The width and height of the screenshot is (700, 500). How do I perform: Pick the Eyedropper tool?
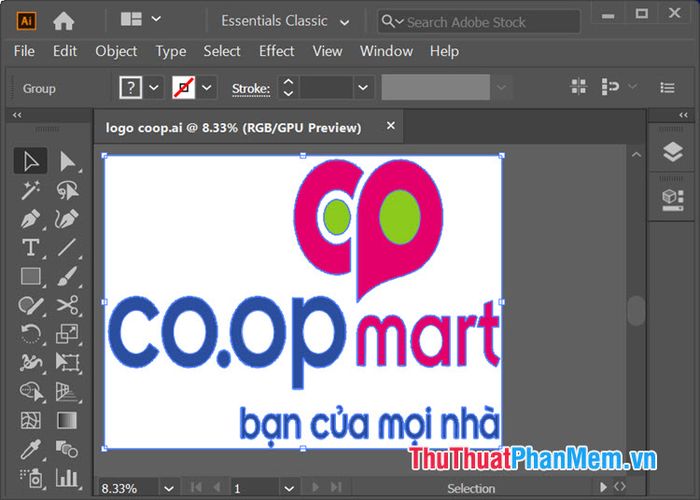point(30,449)
